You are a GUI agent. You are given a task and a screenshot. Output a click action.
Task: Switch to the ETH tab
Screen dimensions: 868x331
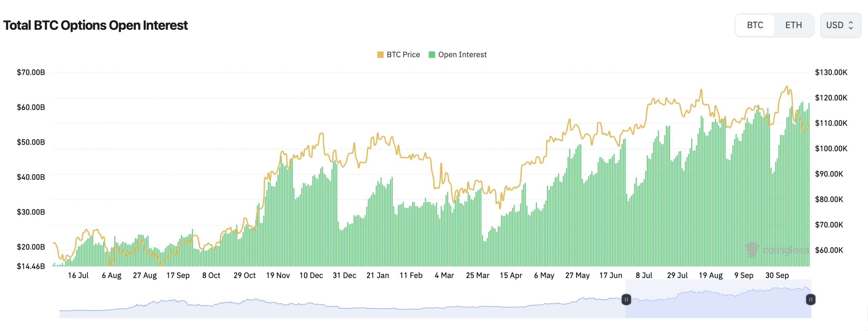point(793,25)
